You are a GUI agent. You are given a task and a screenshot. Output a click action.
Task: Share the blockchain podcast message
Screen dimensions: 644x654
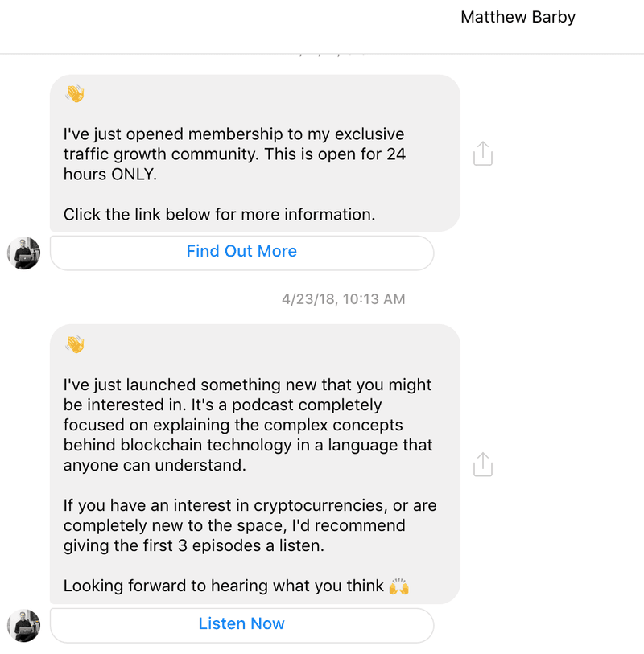(x=482, y=464)
